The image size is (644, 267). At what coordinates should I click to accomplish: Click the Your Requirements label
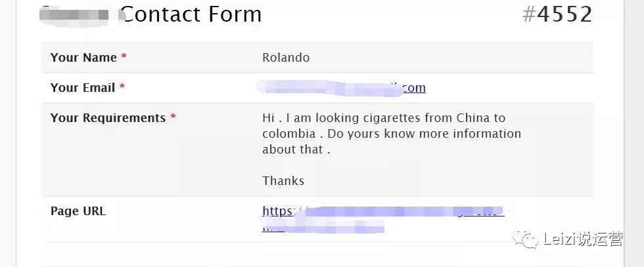(108, 118)
